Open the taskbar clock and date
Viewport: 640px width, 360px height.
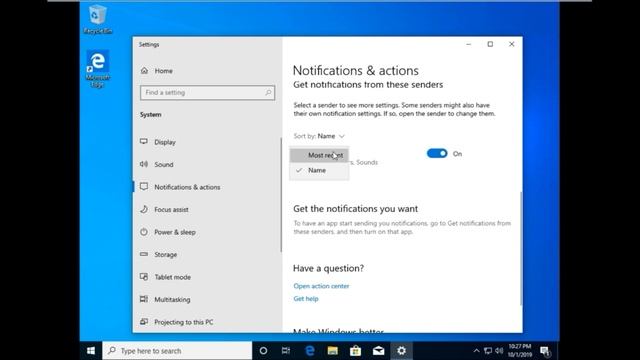[x=520, y=351]
